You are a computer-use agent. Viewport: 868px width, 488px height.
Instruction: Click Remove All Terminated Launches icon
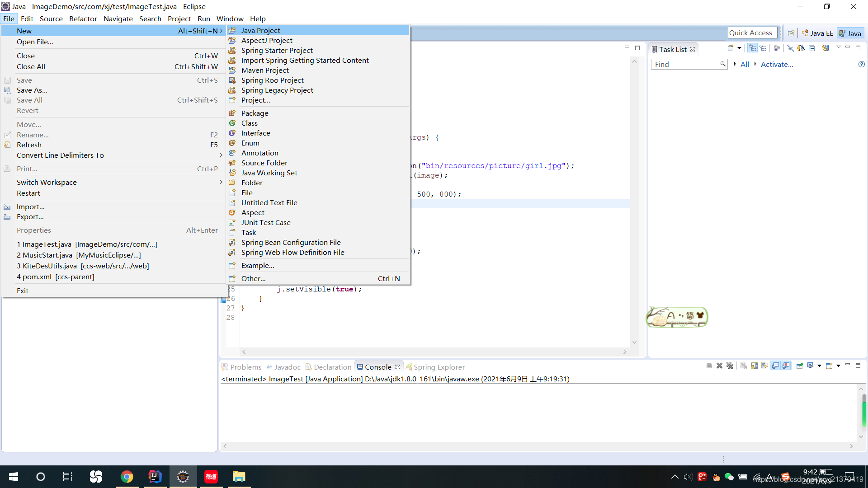(730, 366)
